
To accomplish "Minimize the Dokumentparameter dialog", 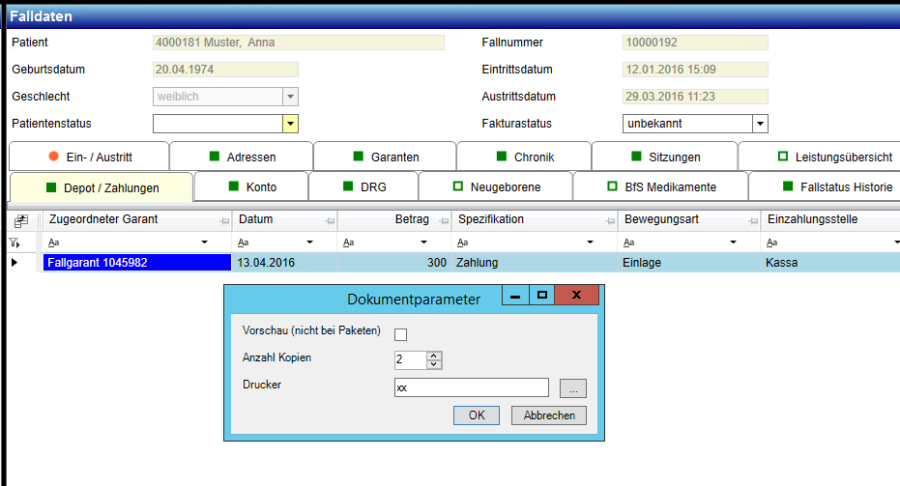I will 515,296.
